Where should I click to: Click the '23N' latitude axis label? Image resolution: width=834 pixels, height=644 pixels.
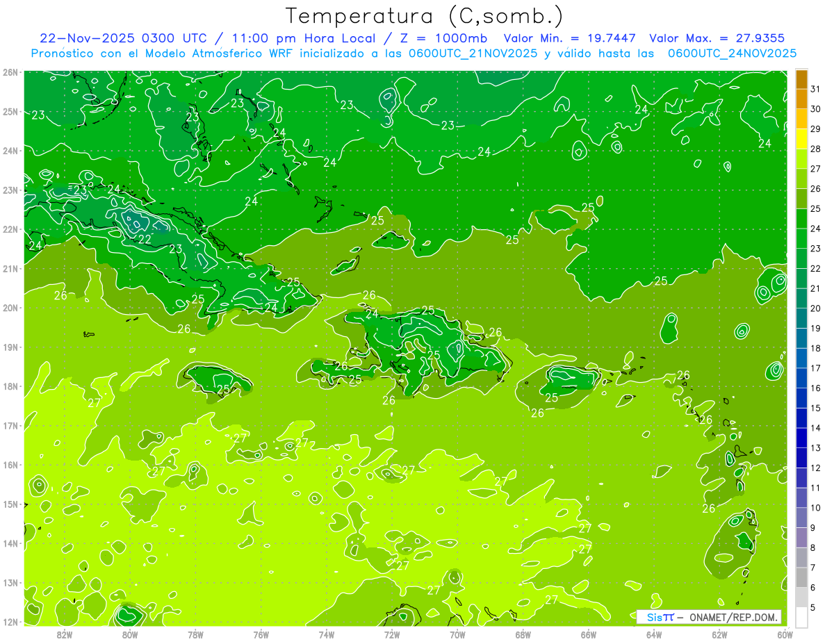click(x=10, y=190)
